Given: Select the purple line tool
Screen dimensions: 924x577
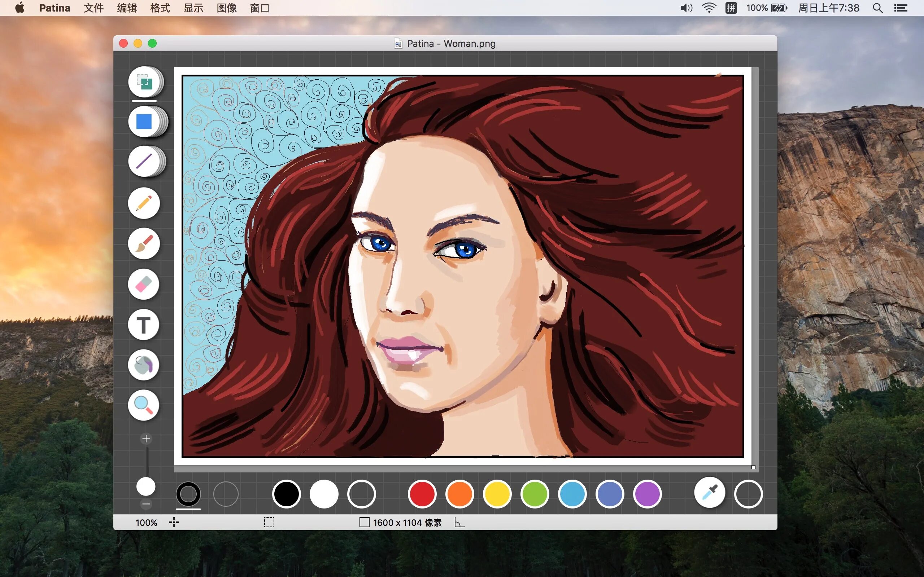Looking at the screenshot, I should [x=144, y=162].
